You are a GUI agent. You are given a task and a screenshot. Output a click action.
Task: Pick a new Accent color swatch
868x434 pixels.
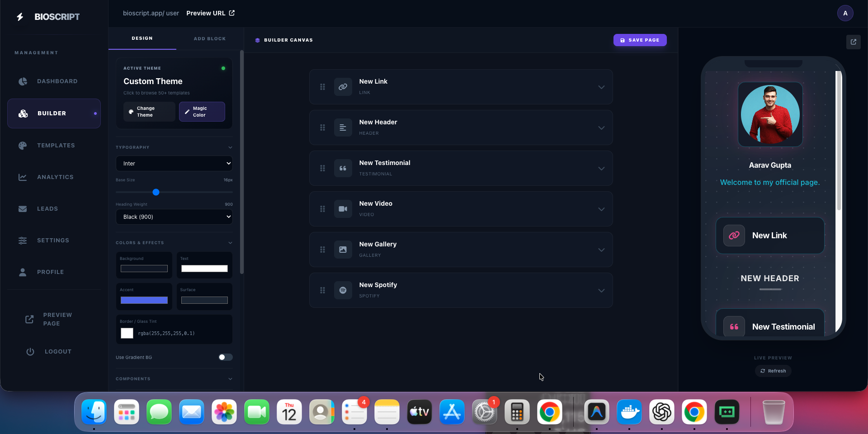pos(144,300)
